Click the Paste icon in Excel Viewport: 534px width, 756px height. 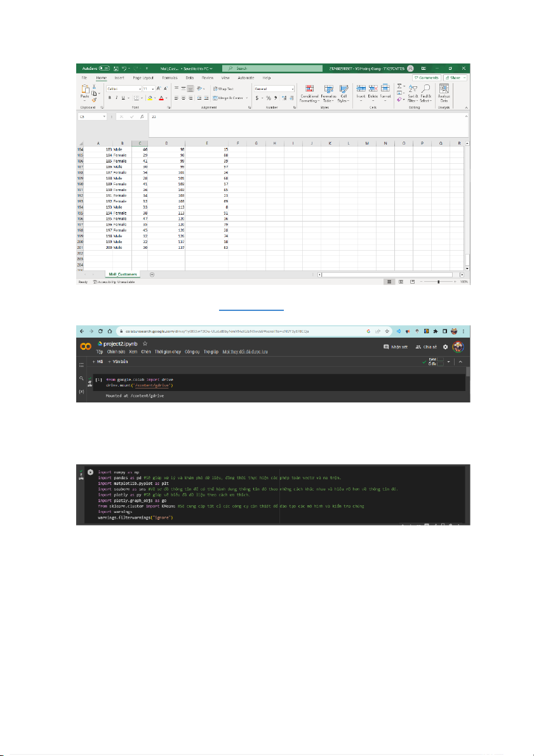coord(85,90)
